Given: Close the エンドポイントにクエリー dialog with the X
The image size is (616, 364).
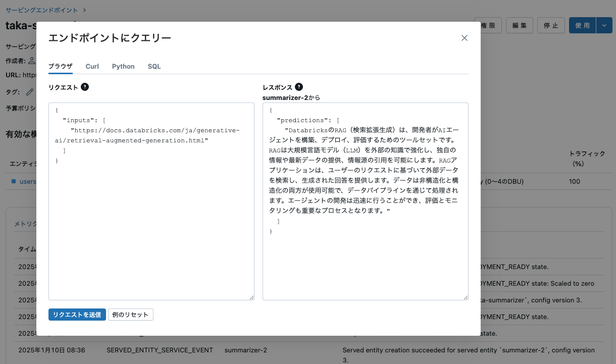Looking at the screenshot, I should point(465,37).
